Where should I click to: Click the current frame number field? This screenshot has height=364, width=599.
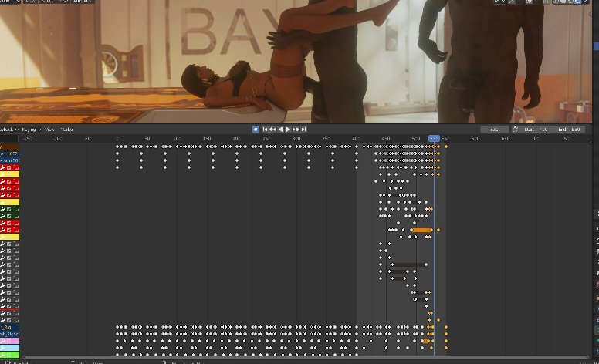[x=494, y=130]
